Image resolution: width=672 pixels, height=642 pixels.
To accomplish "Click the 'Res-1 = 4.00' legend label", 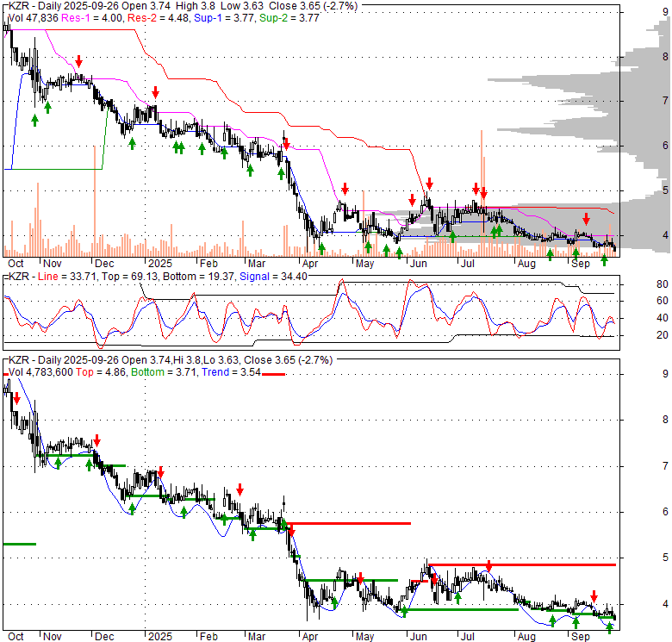I will click(93, 18).
